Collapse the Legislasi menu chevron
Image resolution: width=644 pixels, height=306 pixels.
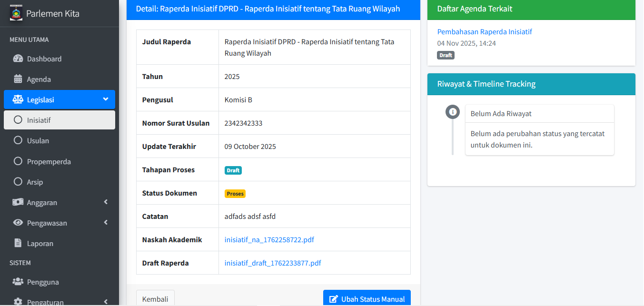(x=105, y=99)
